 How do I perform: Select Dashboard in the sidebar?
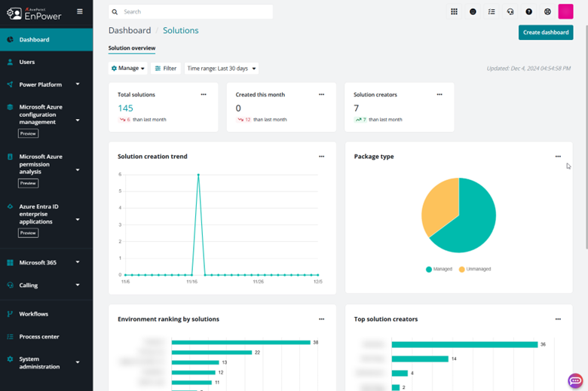tap(47, 40)
